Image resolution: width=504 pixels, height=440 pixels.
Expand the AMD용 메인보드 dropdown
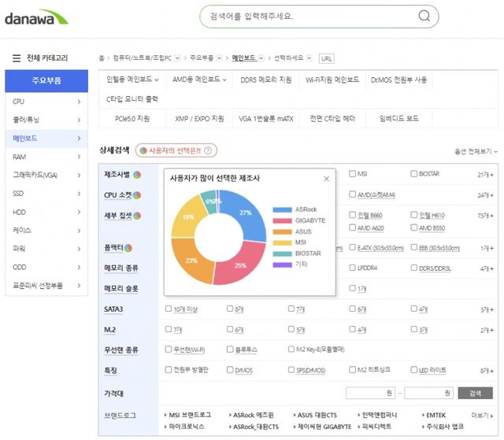196,79
